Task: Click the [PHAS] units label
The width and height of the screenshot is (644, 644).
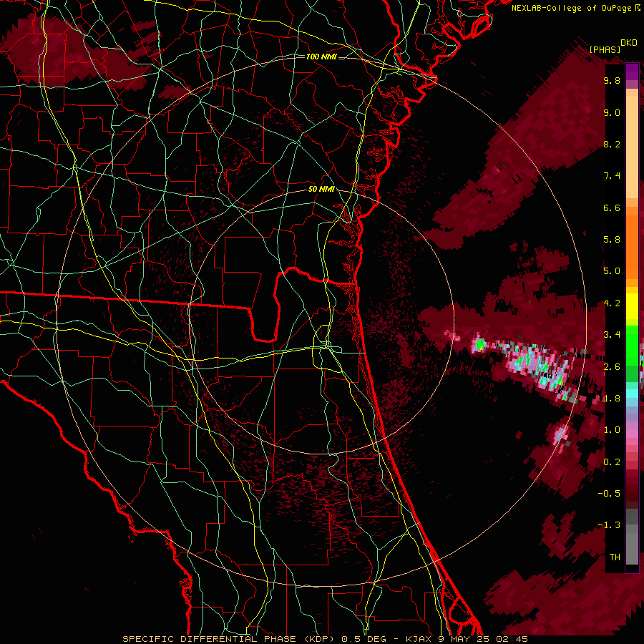Action: pyautogui.click(x=605, y=49)
